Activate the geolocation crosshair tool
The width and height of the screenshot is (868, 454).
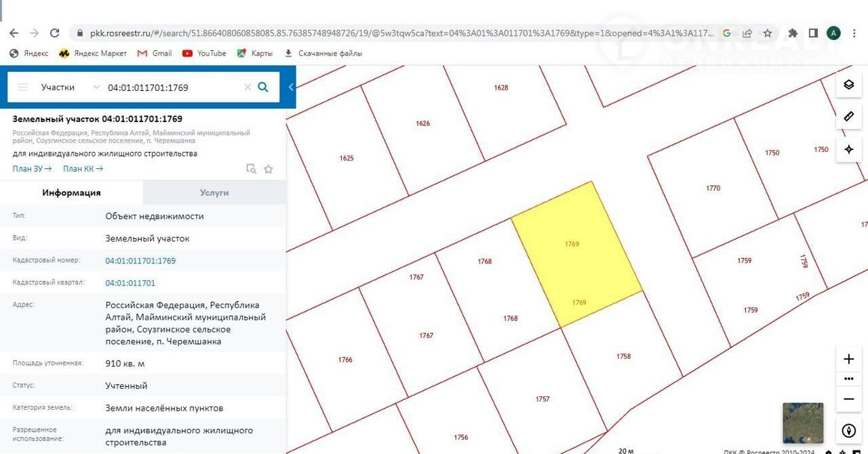848,149
